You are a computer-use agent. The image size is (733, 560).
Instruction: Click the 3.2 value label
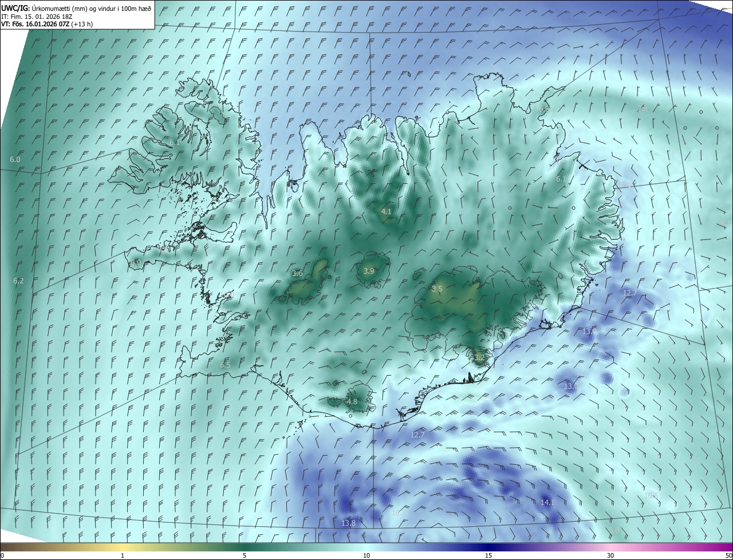(479, 358)
